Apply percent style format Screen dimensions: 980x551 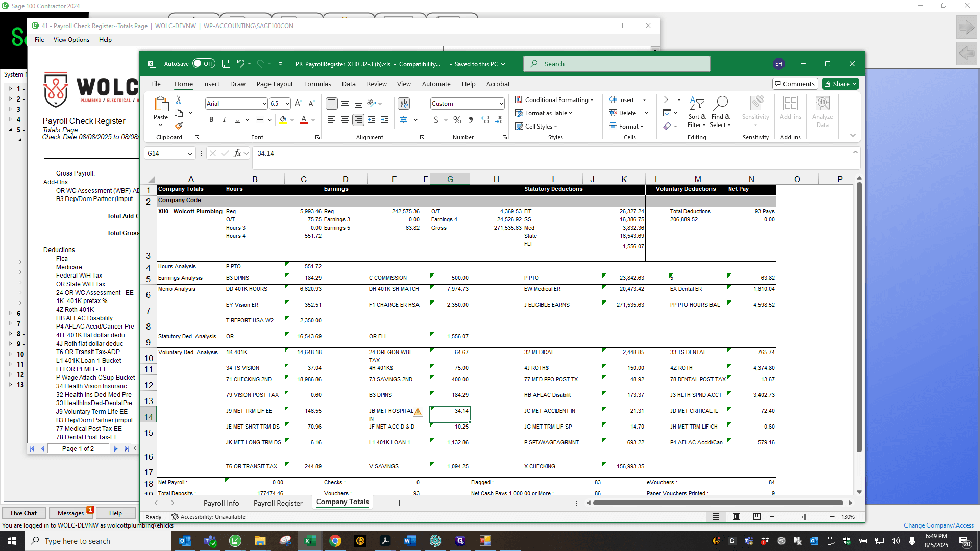[457, 120]
